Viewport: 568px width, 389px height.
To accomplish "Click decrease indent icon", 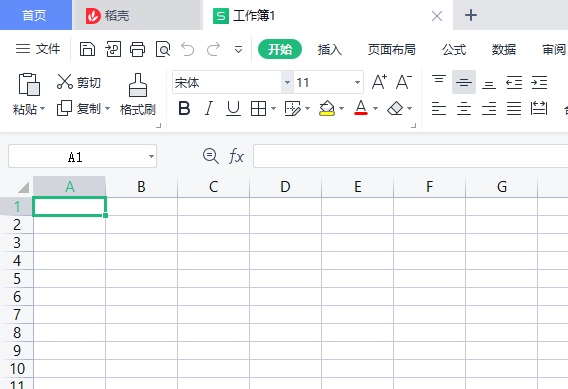I will point(514,82).
